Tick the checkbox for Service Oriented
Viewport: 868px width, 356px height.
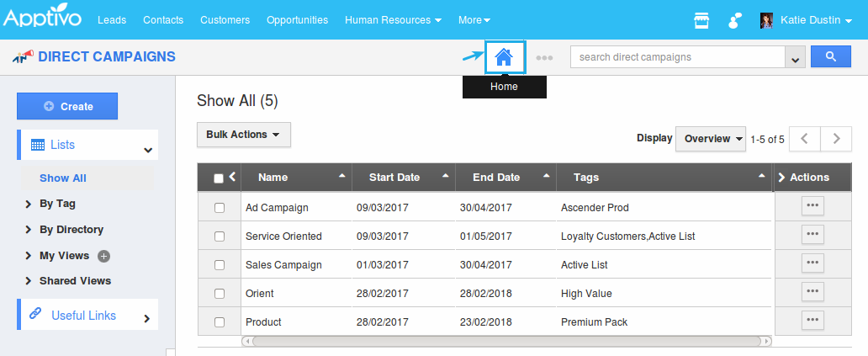220,236
